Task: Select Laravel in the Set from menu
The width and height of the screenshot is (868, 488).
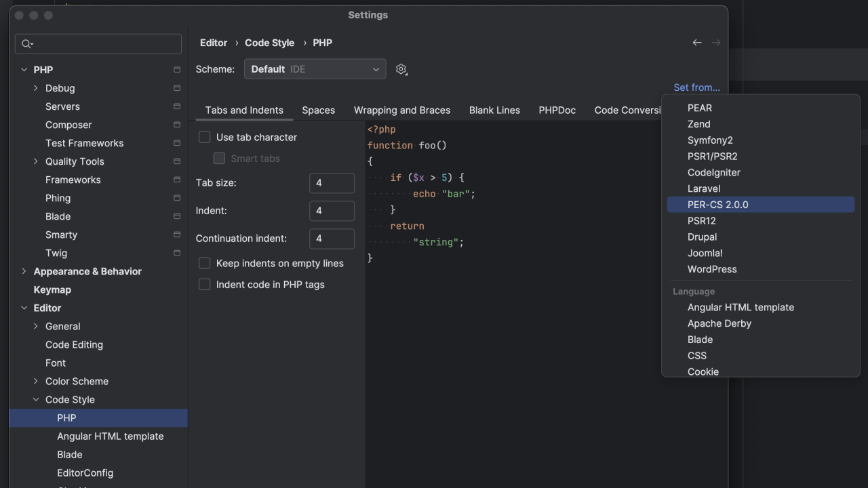Action: (x=703, y=188)
